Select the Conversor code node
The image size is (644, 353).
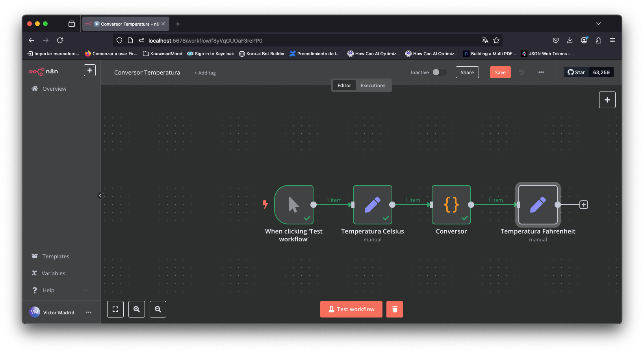(451, 205)
